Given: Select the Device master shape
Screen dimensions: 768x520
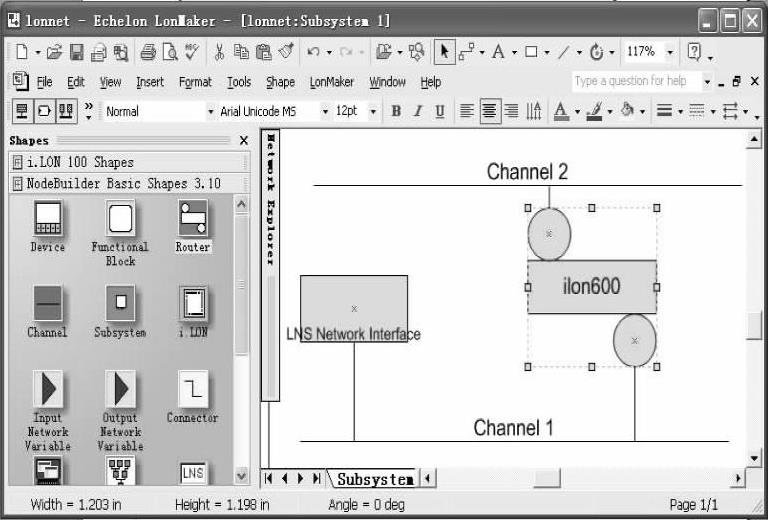Looking at the screenshot, I should [48, 226].
